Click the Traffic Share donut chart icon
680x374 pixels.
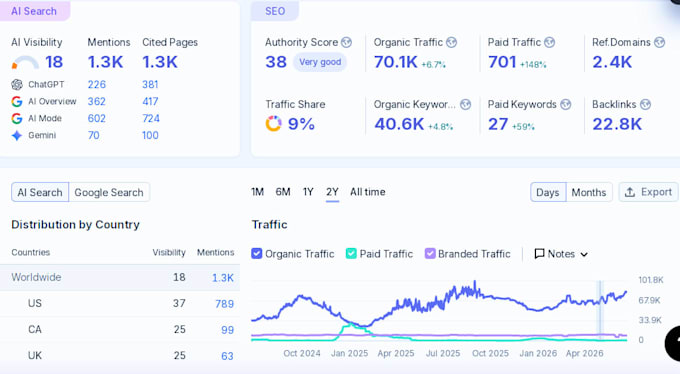(x=274, y=124)
